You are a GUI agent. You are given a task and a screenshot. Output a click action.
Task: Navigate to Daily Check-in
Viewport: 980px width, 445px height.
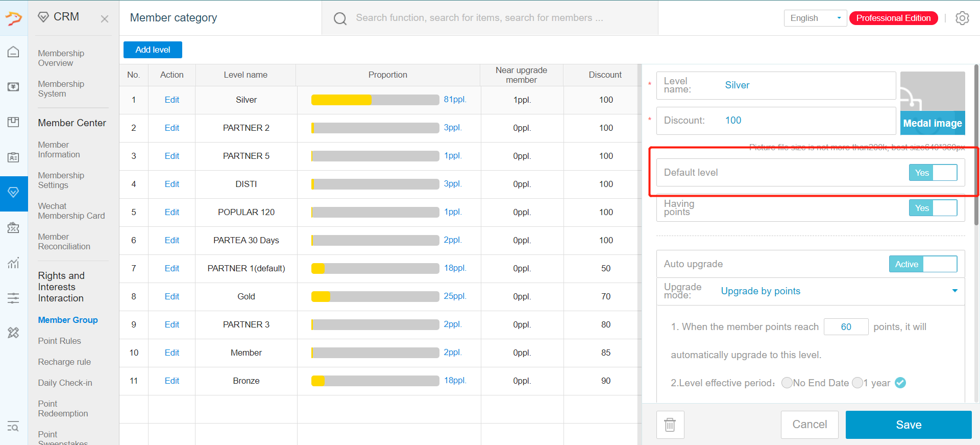[65, 383]
